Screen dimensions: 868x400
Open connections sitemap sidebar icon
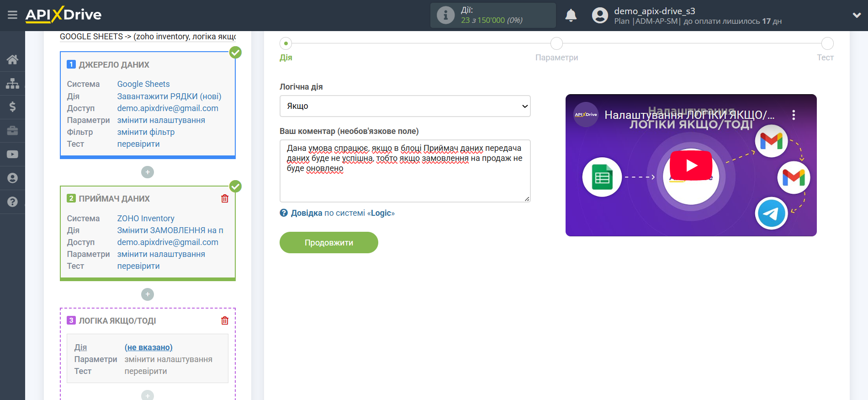12,83
